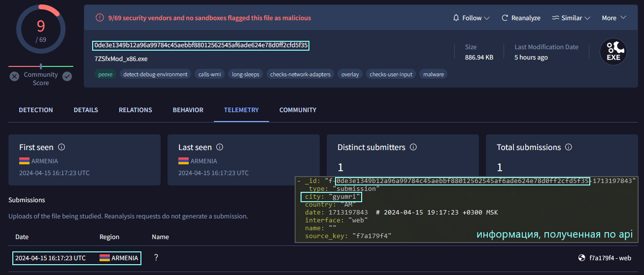Go to the RELATIONS tab

[x=136, y=110]
